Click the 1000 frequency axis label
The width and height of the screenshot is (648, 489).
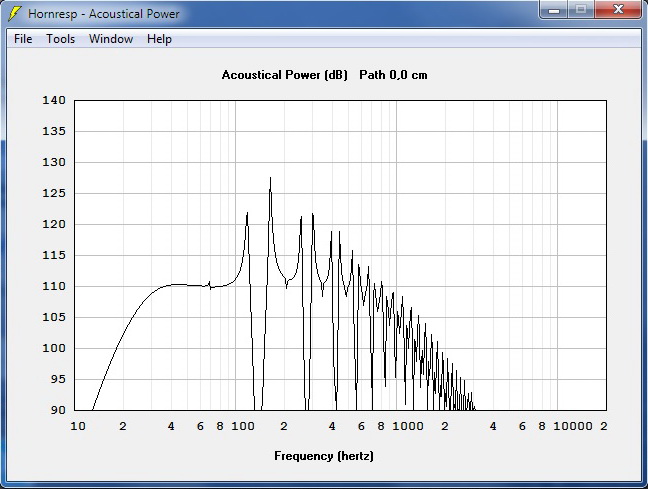[407, 426]
